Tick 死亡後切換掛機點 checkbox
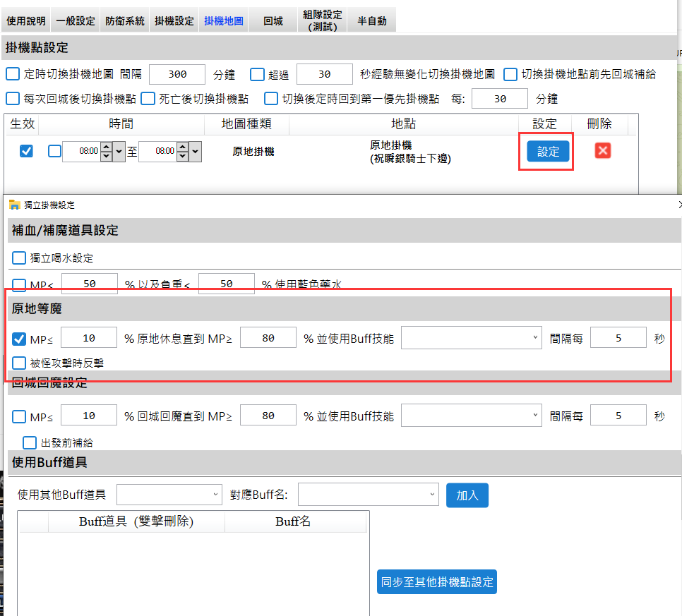The height and width of the screenshot is (616, 682). (148, 99)
